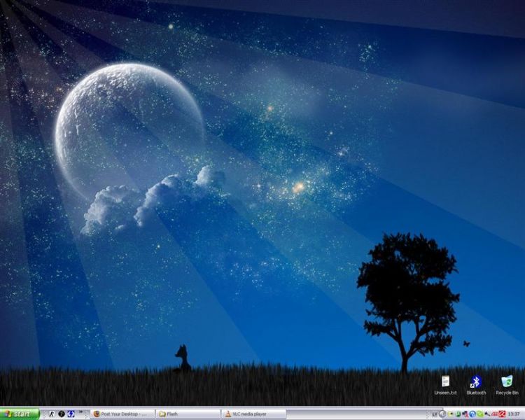
Task: Click the red antivirus tray icon
Action: point(502,414)
